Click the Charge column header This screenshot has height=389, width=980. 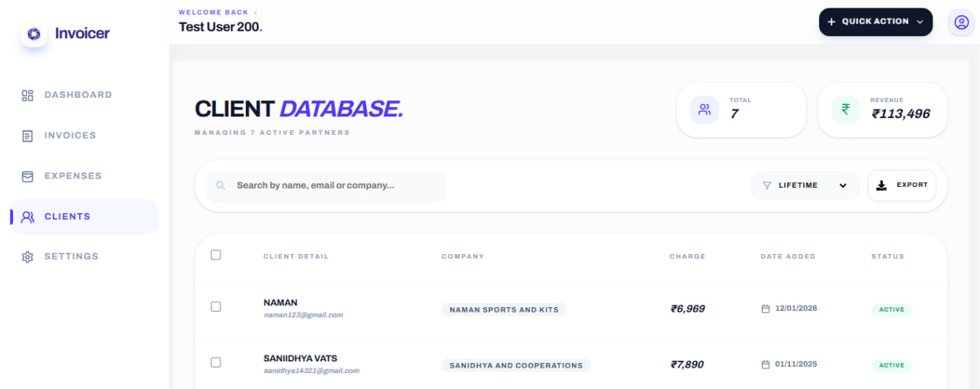(687, 257)
